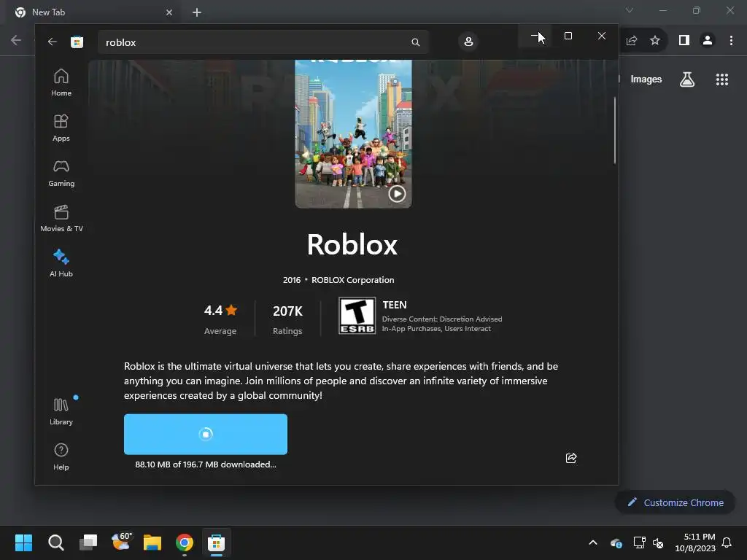
Task: Click the Store back arrow
Action: click(x=52, y=42)
